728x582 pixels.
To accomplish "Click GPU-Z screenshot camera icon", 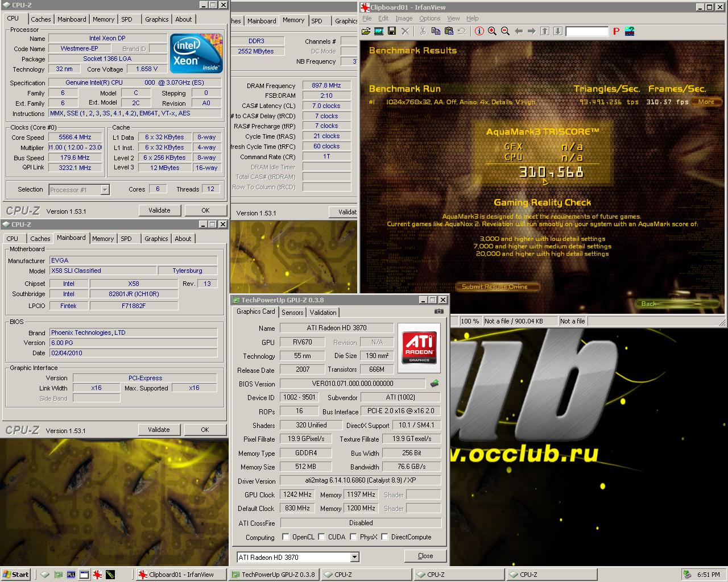I will (439, 311).
